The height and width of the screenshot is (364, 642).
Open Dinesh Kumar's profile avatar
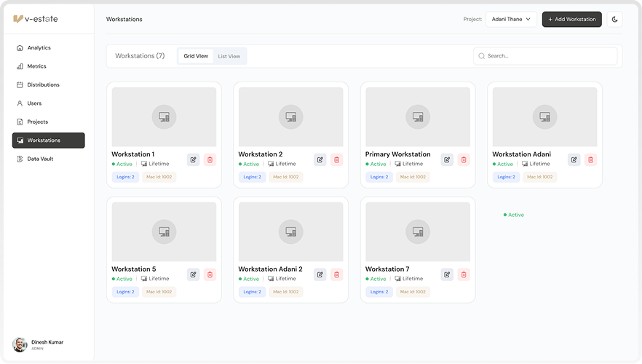click(x=20, y=345)
